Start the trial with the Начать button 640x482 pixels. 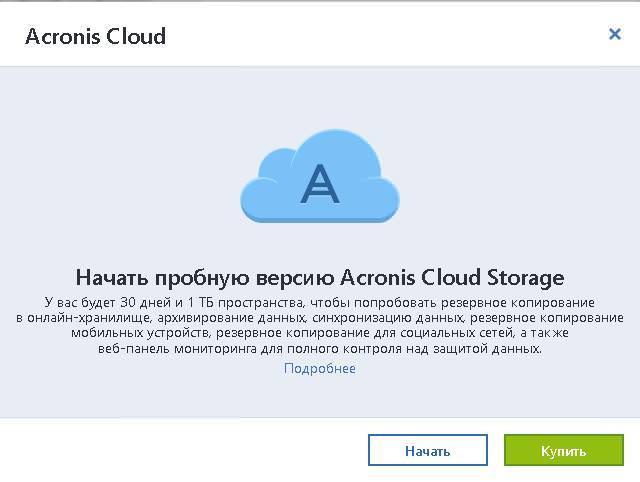(x=428, y=450)
